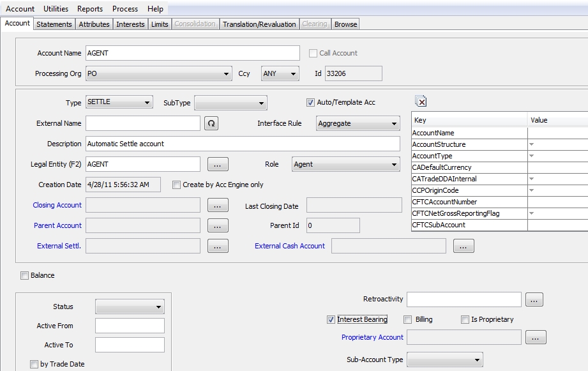588x371 pixels.
Task: Click the Parent Id field
Action: click(x=333, y=225)
